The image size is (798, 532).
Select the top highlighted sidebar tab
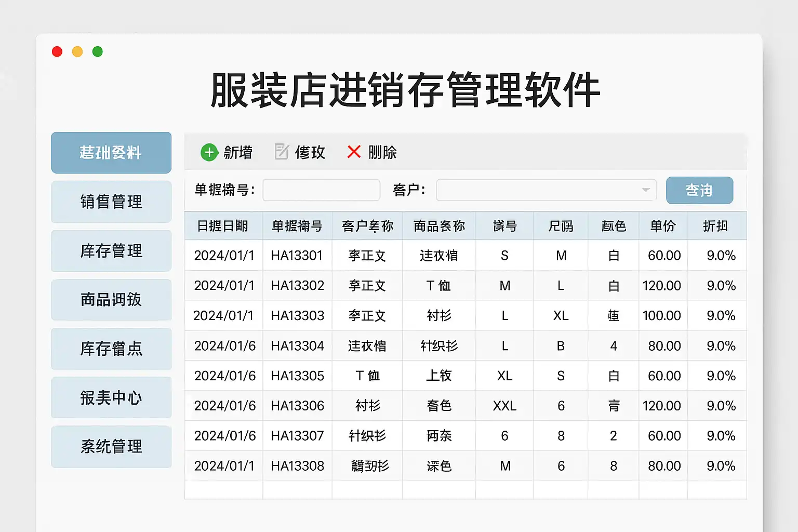(x=111, y=153)
